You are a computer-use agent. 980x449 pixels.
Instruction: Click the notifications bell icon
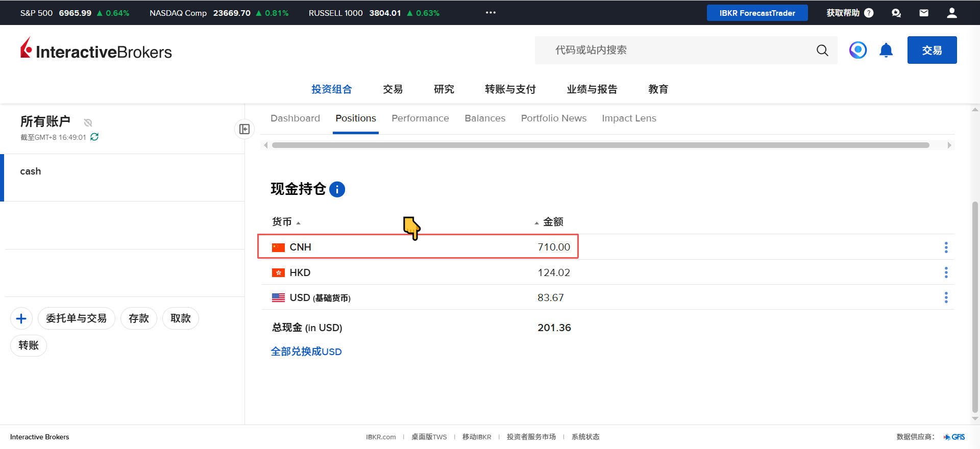(886, 50)
